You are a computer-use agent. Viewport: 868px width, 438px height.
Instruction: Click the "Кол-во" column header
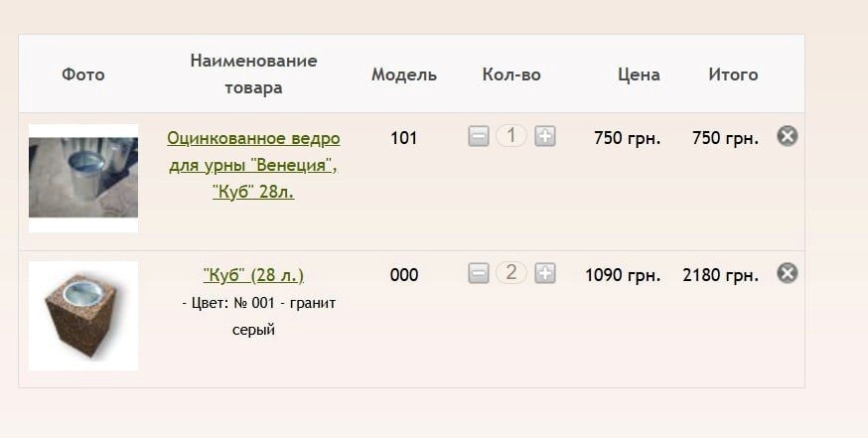pyautogui.click(x=511, y=74)
